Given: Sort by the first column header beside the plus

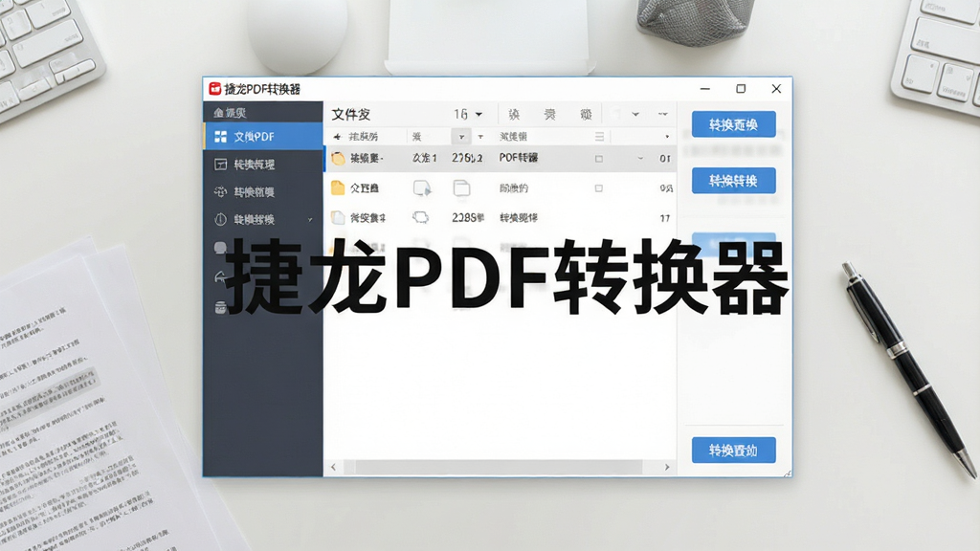Looking at the screenshot, I should pos(363,136).
